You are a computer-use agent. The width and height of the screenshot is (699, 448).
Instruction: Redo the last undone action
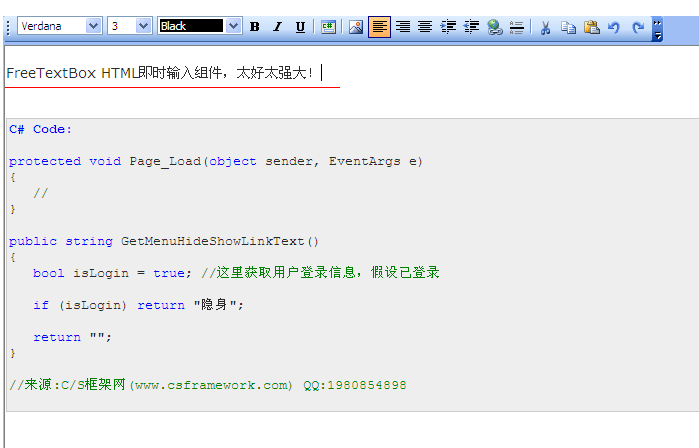click(x=637, y=27)
